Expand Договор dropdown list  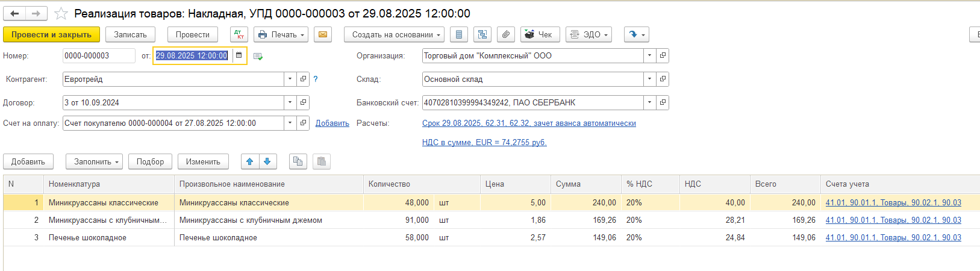(x=290, y=102)
